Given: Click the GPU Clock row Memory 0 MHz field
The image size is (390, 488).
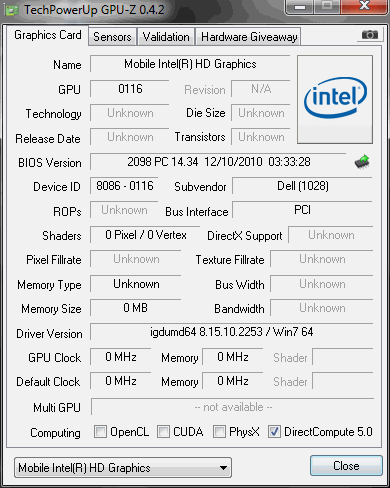Looking at the screenshot, I should tap(233, 357).
